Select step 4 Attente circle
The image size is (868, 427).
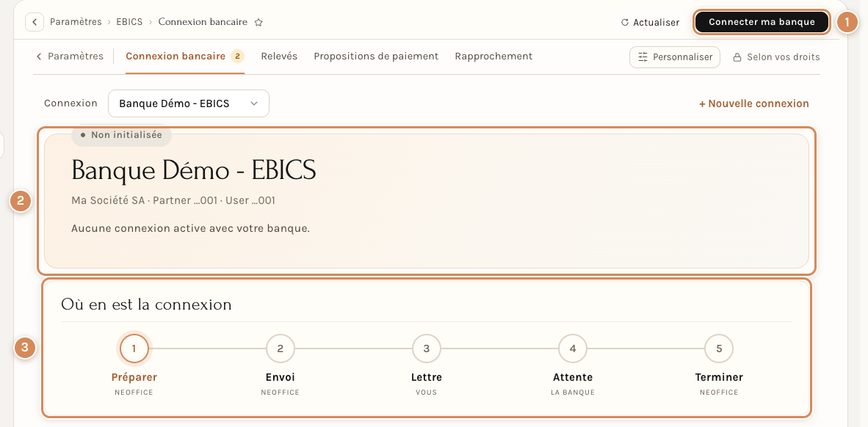tap(573, 348)
